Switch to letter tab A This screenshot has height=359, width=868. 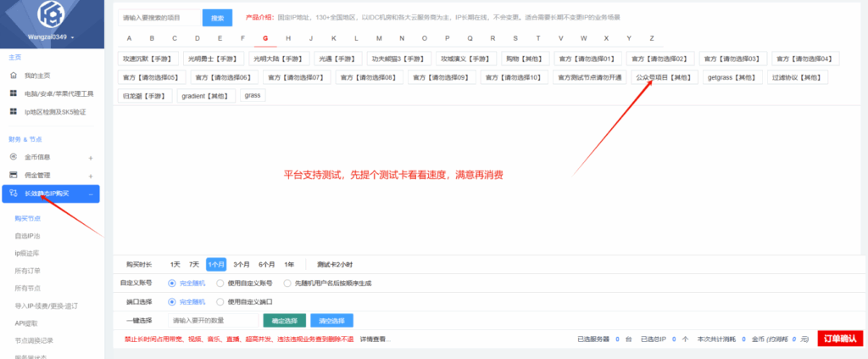(x=129, y=38)
